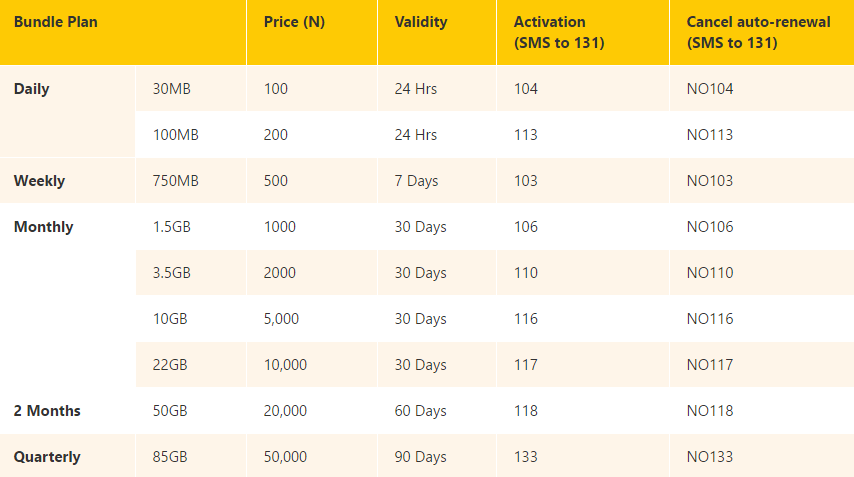Select the Daily plan row label
Image resolution: width=854 pixels, height=477 pixels.
pos(32,89)
